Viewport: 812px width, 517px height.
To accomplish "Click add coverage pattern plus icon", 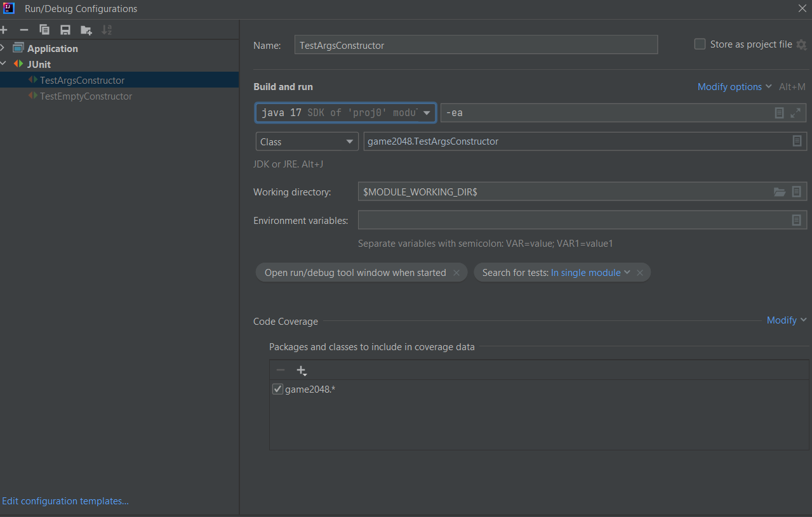I will [x=302, y=370].
